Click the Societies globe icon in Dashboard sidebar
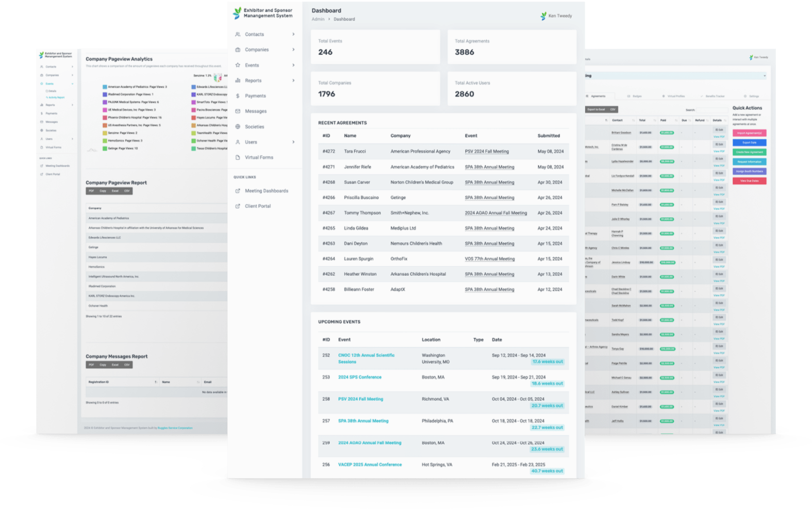 click(238, 127)
